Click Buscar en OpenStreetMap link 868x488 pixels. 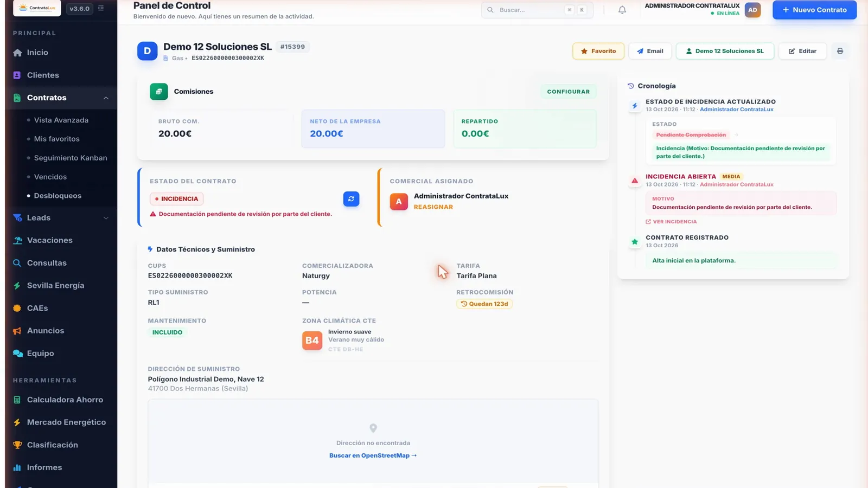click(x=373, y=455)
